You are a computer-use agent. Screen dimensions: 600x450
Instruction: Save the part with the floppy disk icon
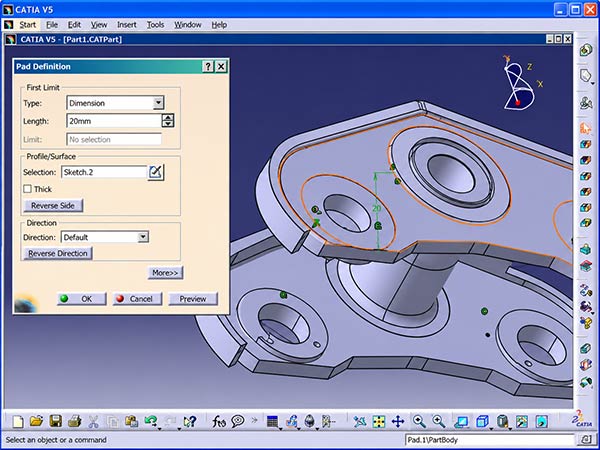tap(55, 421)
